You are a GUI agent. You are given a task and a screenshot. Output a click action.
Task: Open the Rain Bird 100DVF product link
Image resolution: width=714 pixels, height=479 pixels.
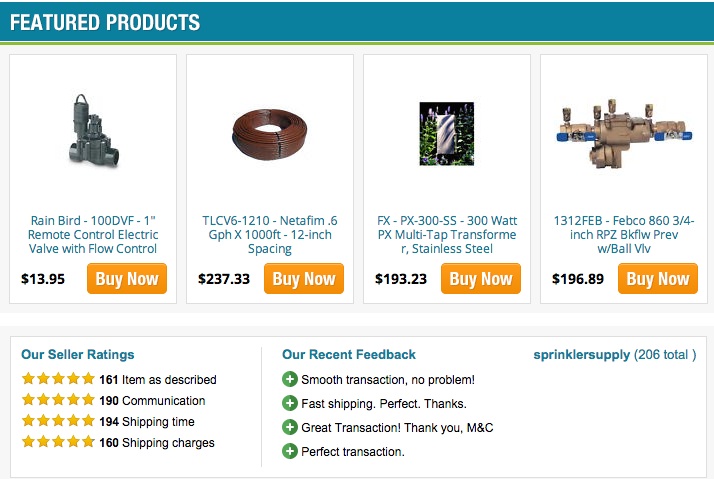coord(93,234)
